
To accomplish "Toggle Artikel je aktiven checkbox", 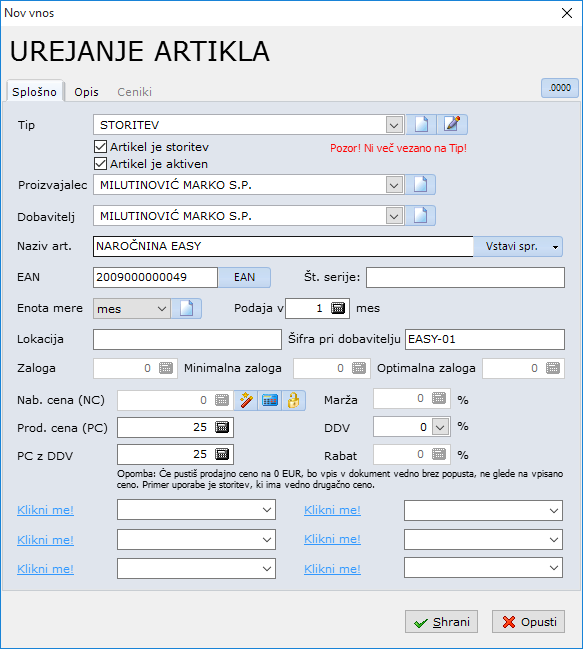I will (101, 163).
